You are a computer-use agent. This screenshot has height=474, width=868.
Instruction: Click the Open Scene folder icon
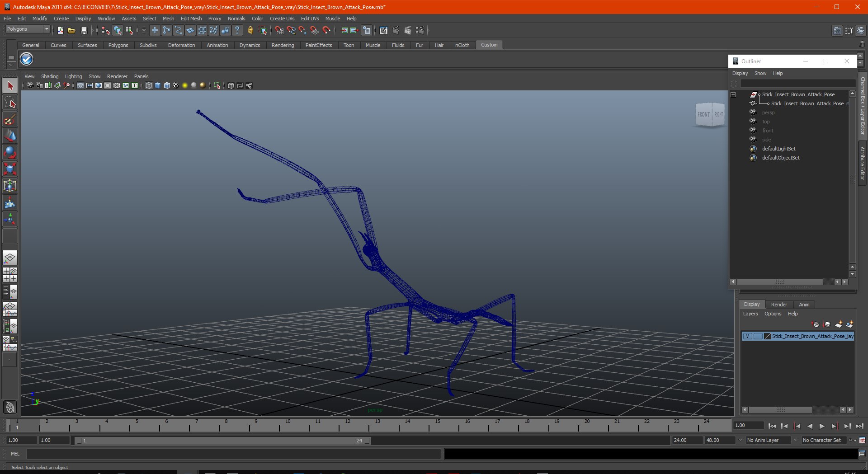pyautogui.click(x=71, y=30)
